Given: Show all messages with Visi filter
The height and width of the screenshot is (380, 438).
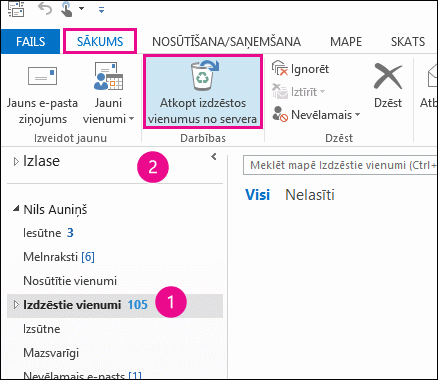Looking at the screenshot, I should click(x=257, y=194).
